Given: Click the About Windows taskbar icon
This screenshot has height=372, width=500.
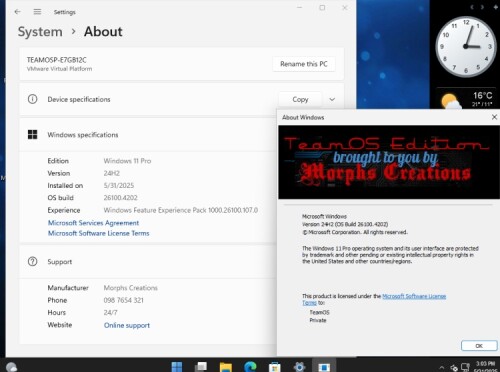Looking at the screenshot, I should (x=323, y=366).
